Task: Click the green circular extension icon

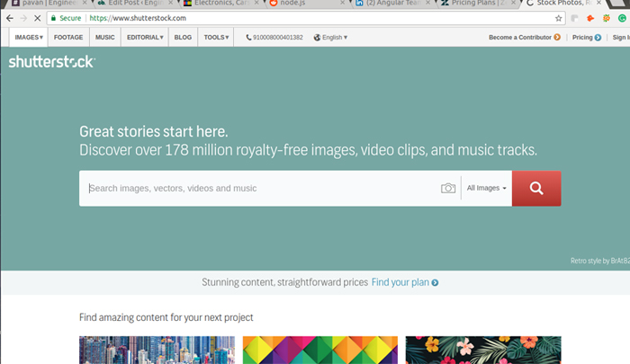Action: click(622, 18)
